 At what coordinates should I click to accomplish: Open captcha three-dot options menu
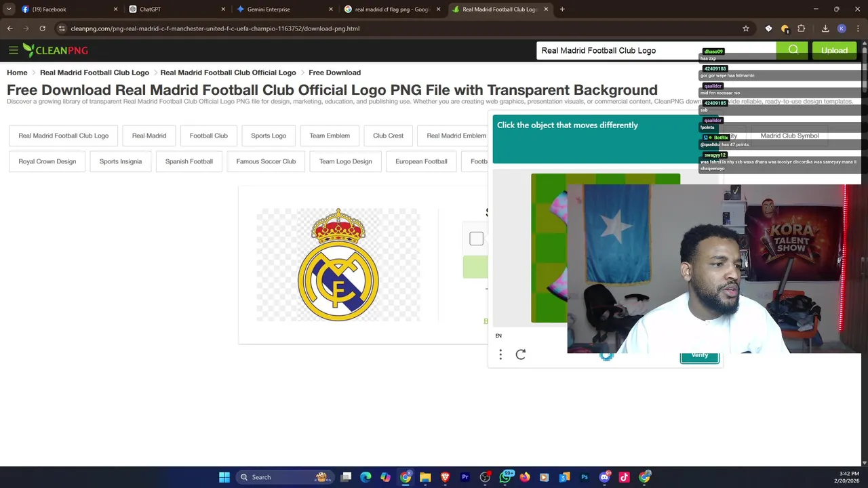(x=500, y=354)
